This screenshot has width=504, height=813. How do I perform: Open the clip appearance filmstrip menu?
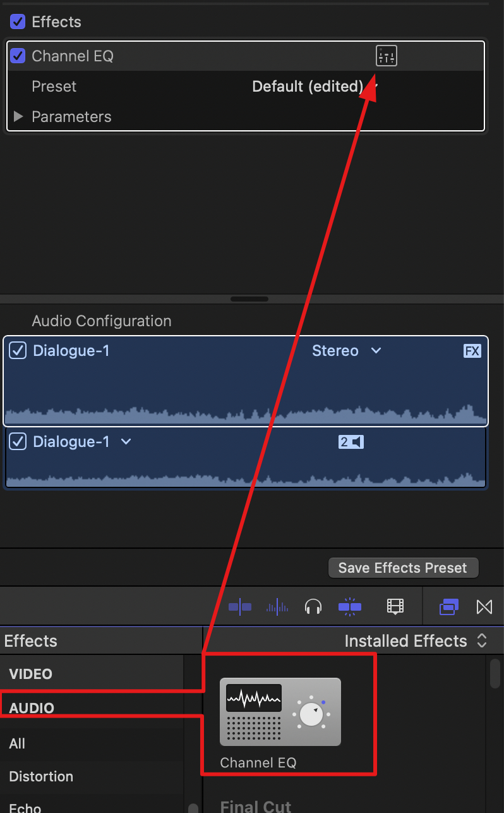(x=395, y=607)
